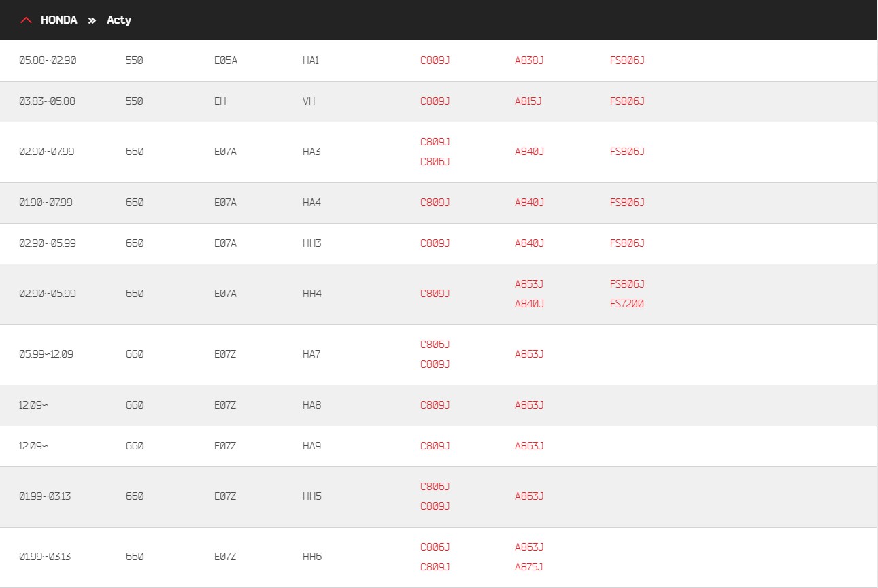Click the 05.99~12.09 date range

point(46,354)
